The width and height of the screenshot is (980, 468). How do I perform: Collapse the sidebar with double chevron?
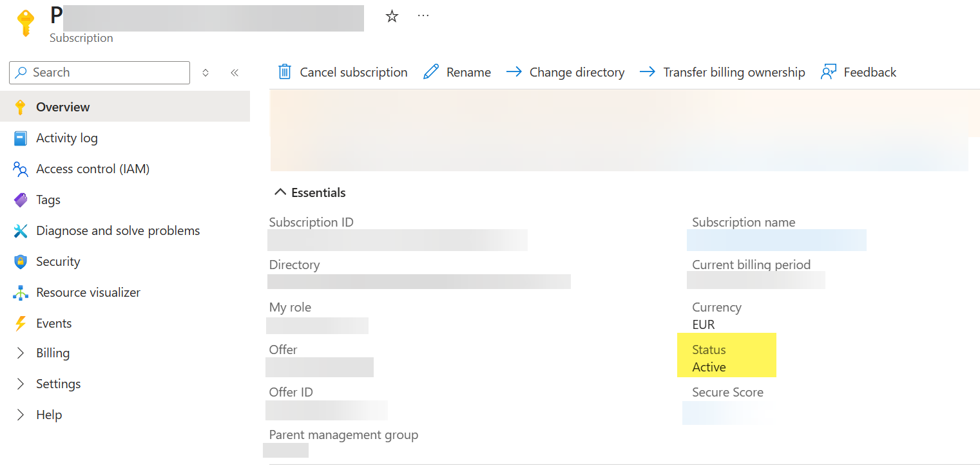point(235,73)
